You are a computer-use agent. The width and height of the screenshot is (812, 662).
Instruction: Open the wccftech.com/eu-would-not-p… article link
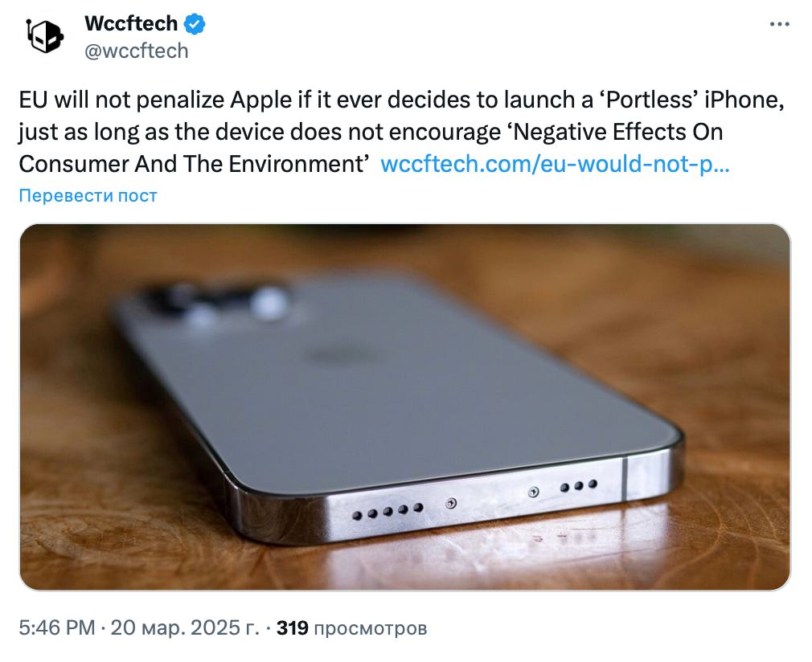click(x=556, y=164)
